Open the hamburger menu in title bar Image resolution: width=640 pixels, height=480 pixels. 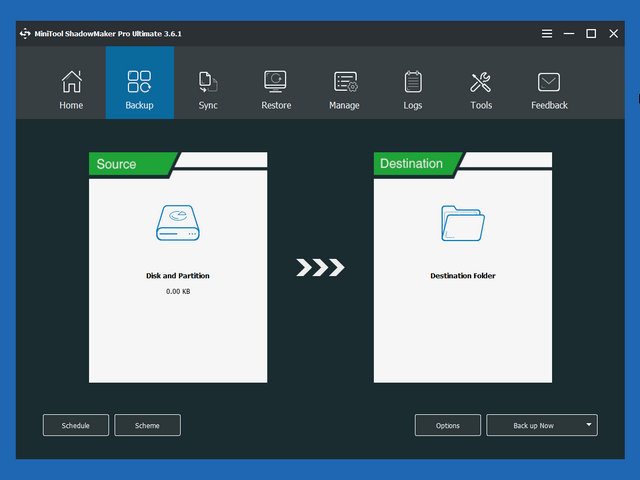(547, 33)
